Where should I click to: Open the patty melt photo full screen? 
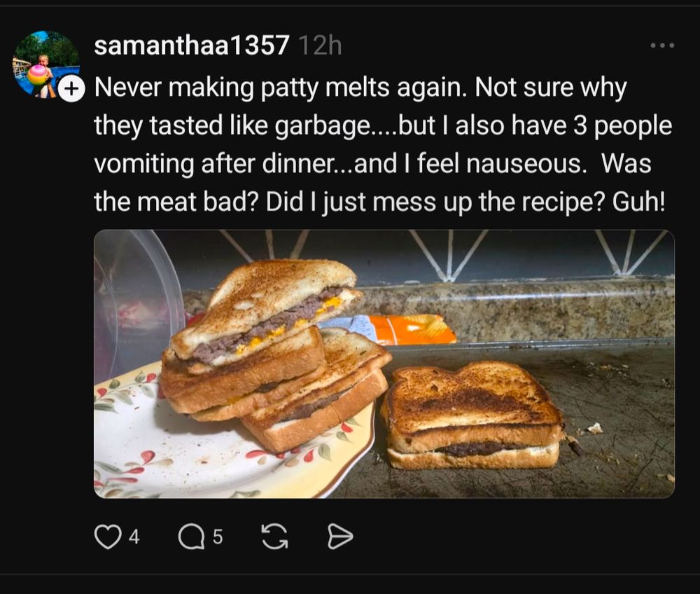tap(384, 364)
